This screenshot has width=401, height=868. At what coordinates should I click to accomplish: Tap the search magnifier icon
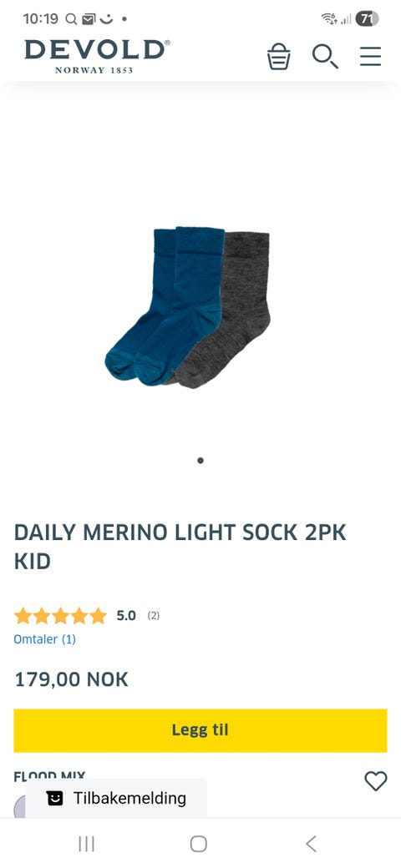pos(325,56)
